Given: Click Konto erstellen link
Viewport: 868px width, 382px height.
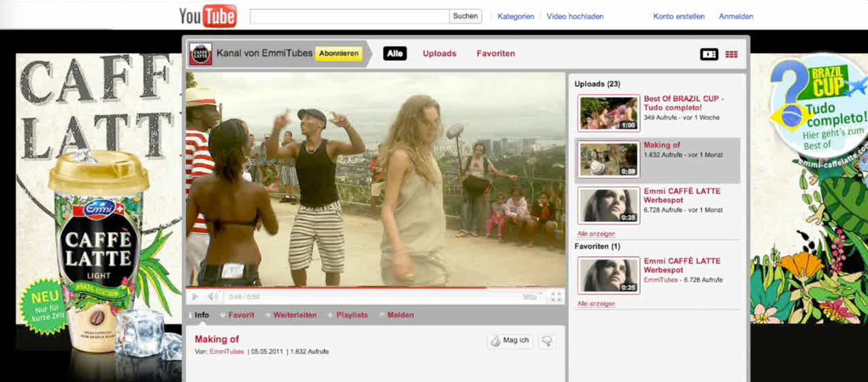Looking at the screenshot, I should pyautogui.click(x=679, y=16).
